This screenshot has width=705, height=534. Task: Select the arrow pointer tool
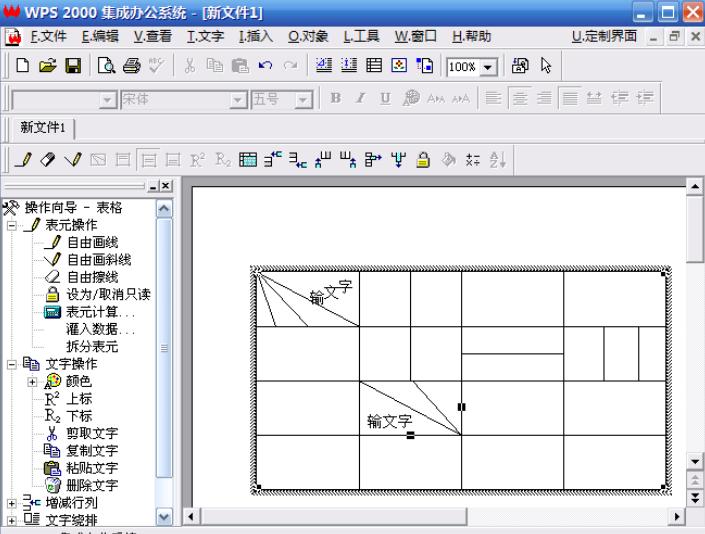(x=546, y=66)
